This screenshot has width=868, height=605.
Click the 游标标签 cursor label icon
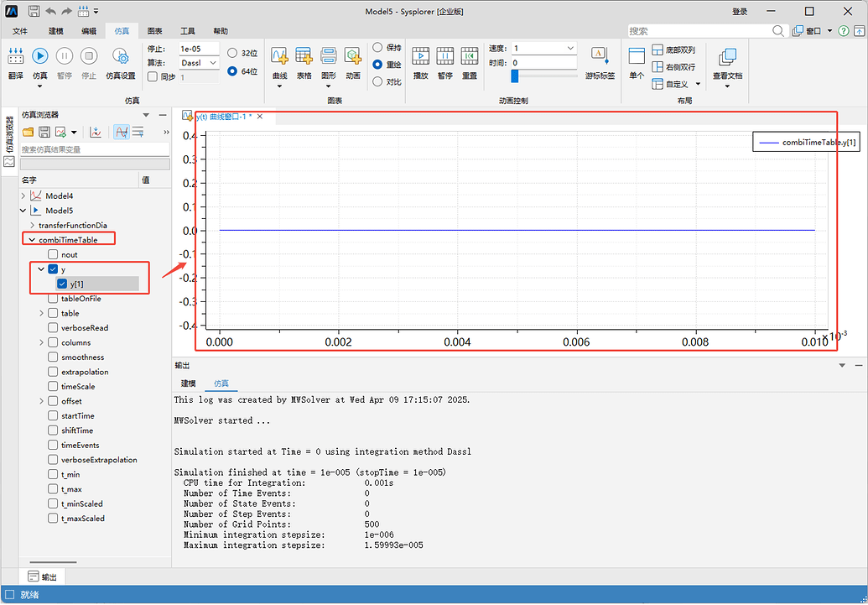(600, 55)
